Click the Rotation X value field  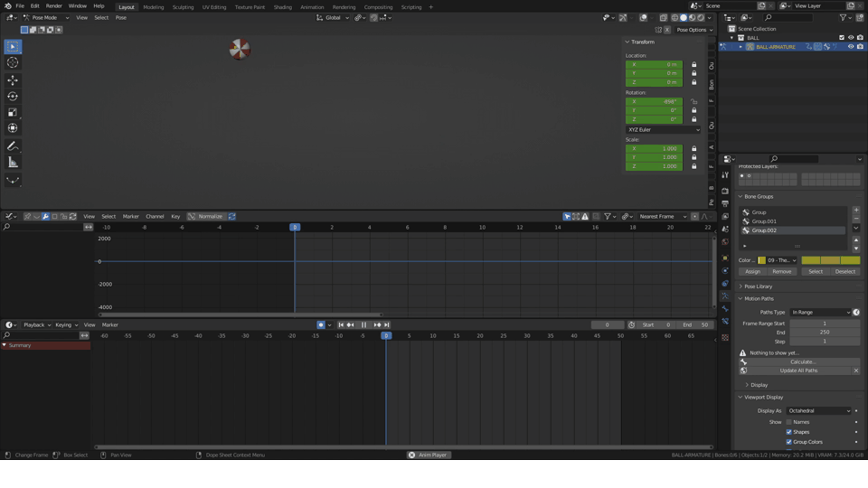654,102
